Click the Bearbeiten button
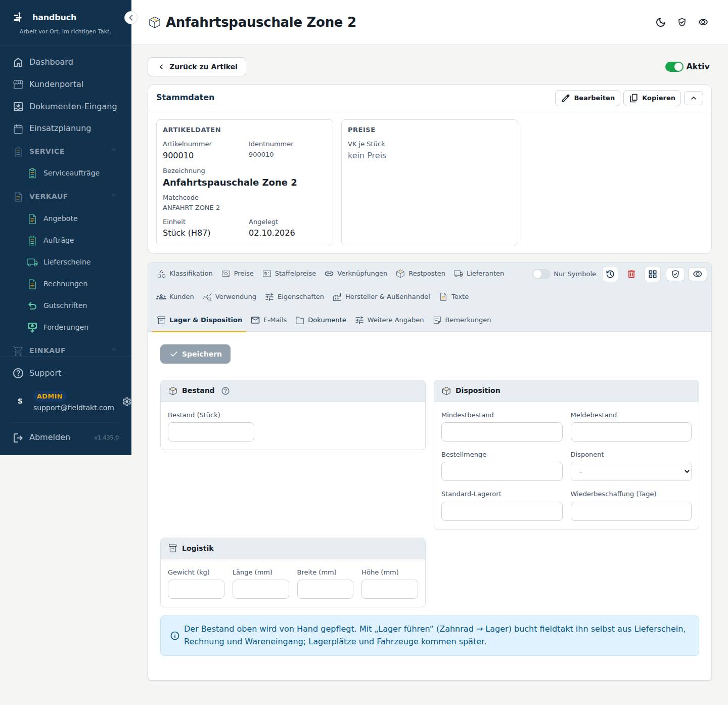Viewport: 728px width, 705px height. (x=588, y=98)
